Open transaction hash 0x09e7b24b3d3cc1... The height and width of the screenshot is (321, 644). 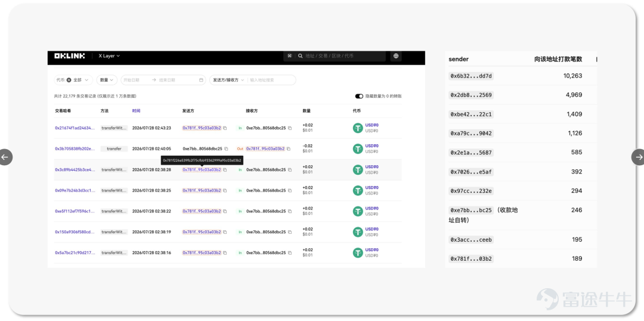75,191
